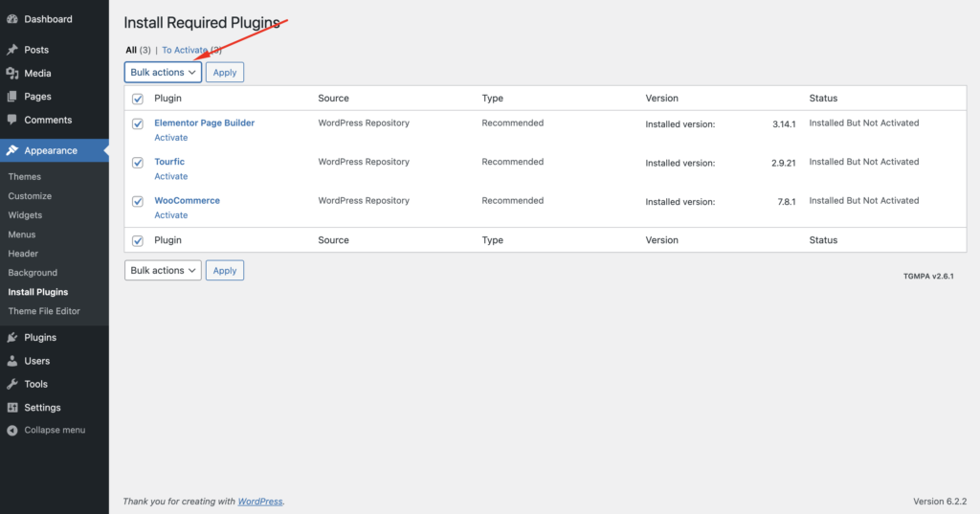Click the Collapse menu arrow icon

click(11, 430)
